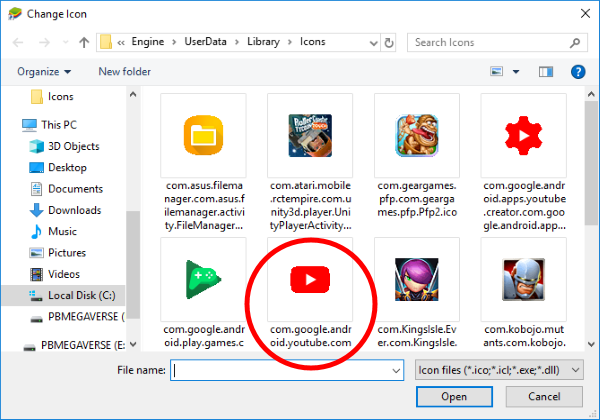This screenshot has height=420, width=600.
Task: Open Desktop in navigation pane
Action: [x=58, y=168]
